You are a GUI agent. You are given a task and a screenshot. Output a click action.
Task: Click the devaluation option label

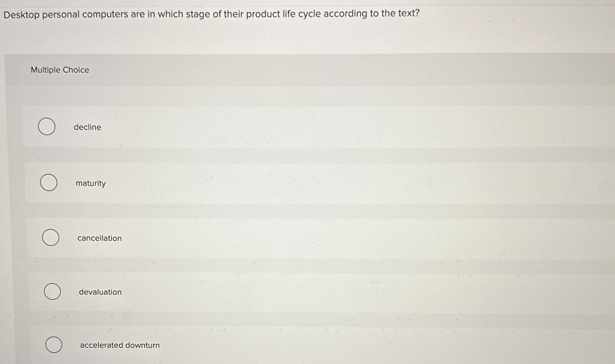click(100, 292)
